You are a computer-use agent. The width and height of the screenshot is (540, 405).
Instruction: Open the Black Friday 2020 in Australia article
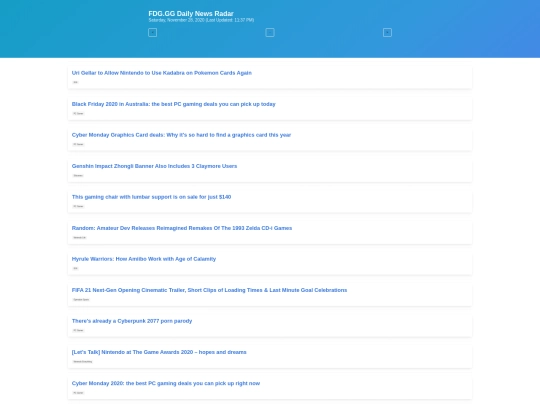(x=174, y=104)
